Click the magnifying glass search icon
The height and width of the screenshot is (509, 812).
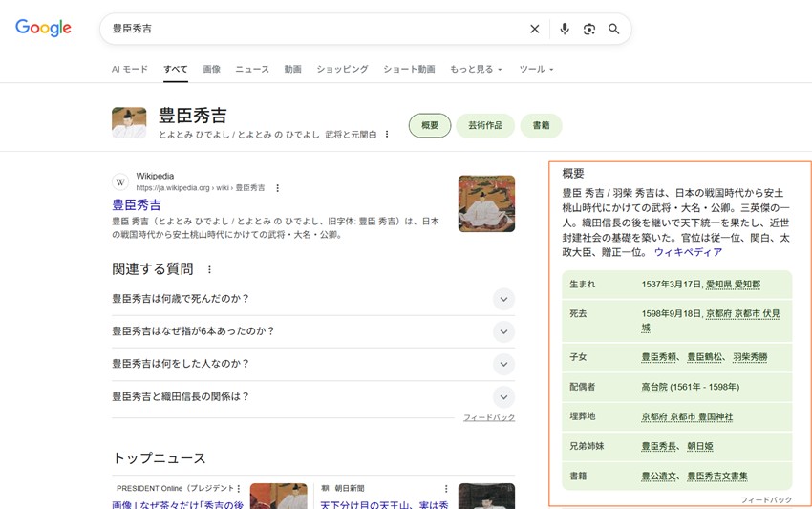(x=613, y=29)
